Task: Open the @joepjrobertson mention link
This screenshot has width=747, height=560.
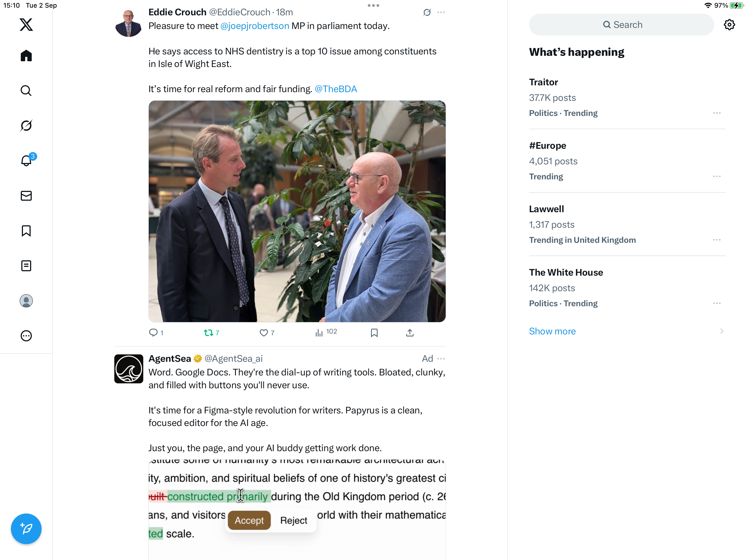Action: pos(255,26)
